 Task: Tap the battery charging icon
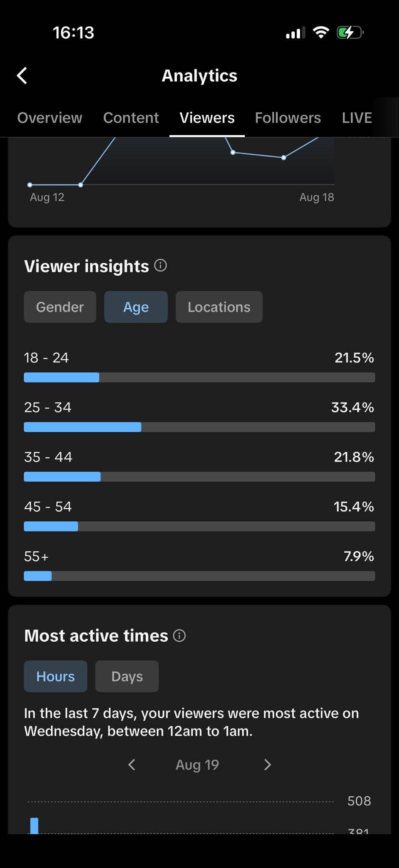pos(350,33)
